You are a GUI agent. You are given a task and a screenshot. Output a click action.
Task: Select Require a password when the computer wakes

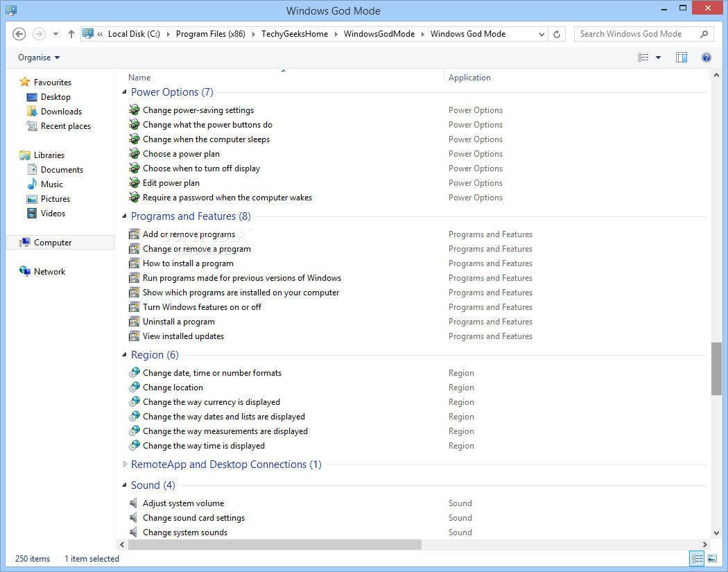coord(227,198)
